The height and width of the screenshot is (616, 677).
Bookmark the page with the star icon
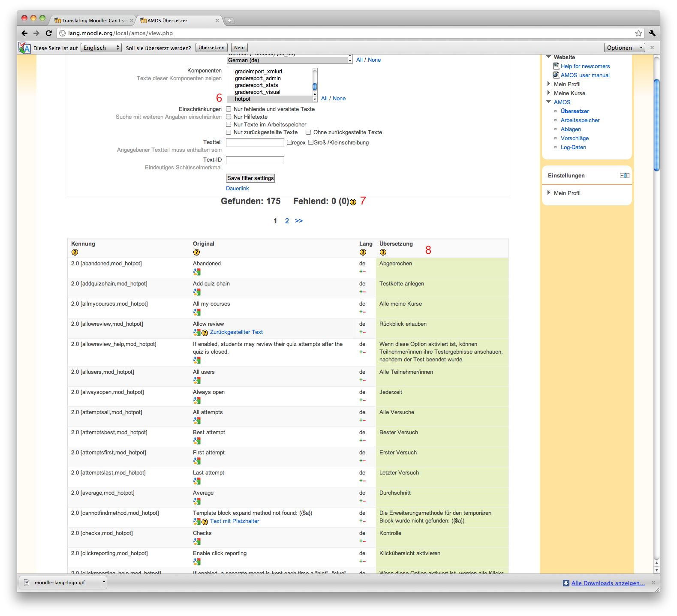[638, 33]
